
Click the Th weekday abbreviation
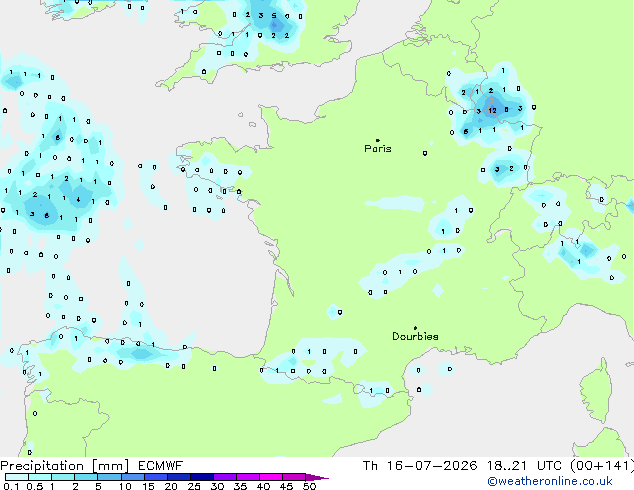click(x=370, y=466)
